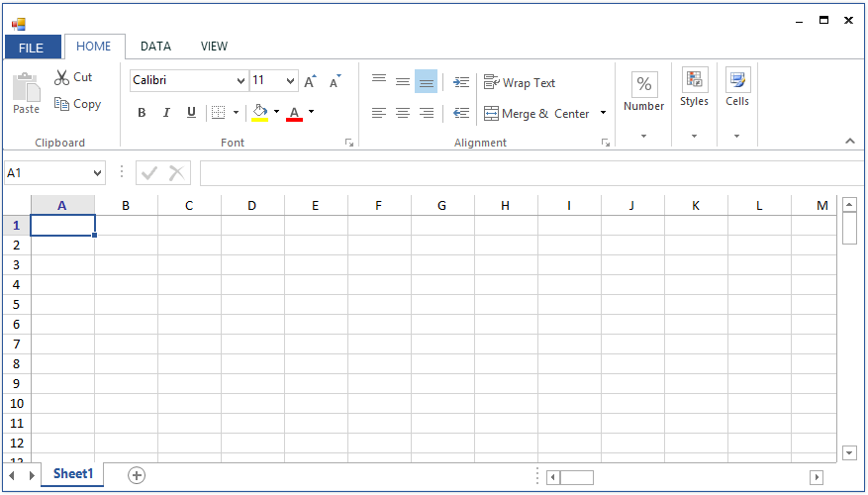This screenshot has width=868, height=495.
Task: Switch to the VIEW tab
Action: pyautogui.click(x=214, y=47)
